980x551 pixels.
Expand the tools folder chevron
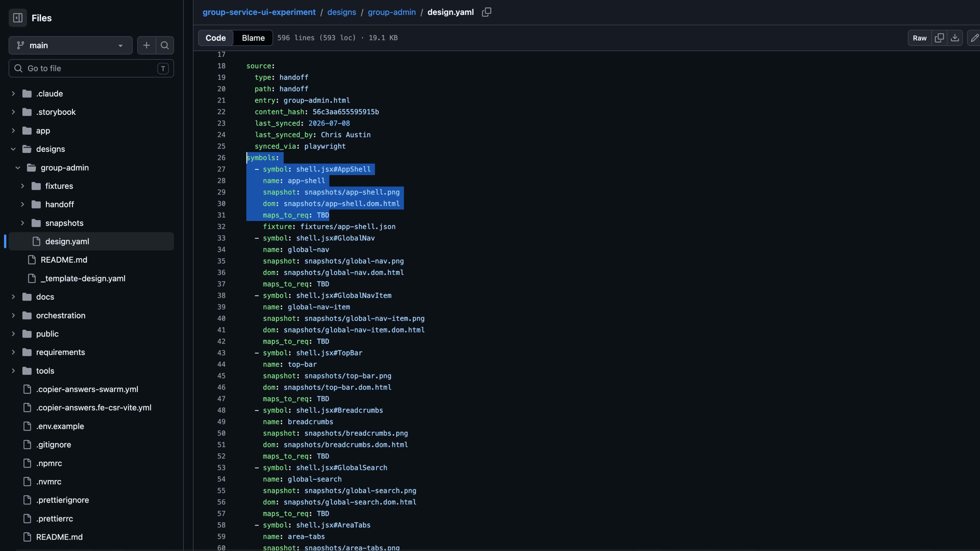pyautogui.click(x=13, y=371)
